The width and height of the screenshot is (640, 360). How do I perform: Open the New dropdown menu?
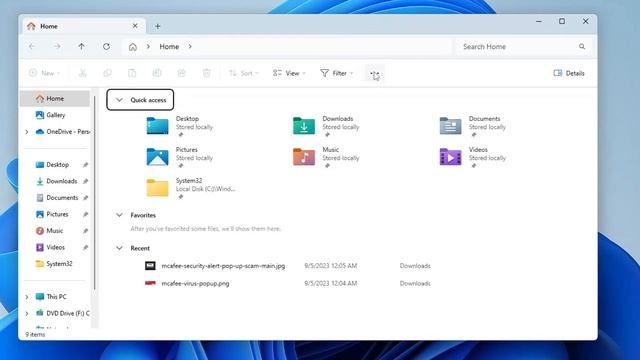(45, 73)
